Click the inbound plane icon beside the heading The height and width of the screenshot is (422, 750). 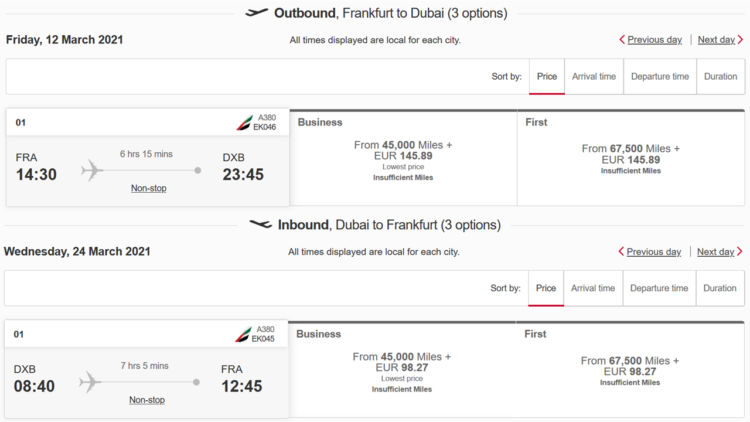click(261, 225)
